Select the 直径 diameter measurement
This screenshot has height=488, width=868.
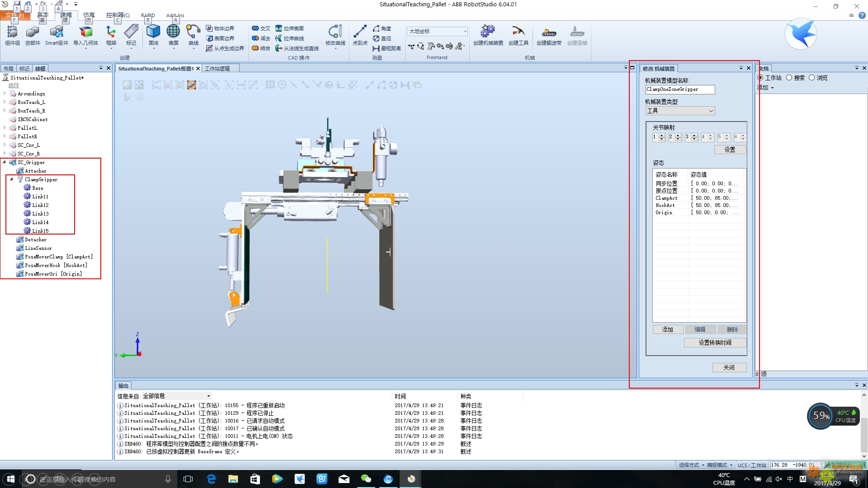pos(382,38)
